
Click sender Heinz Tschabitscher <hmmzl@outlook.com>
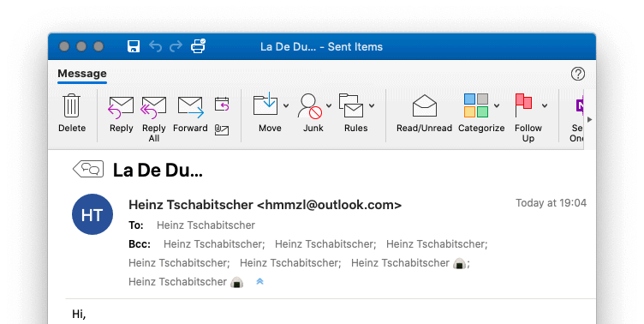pos(265,205)
